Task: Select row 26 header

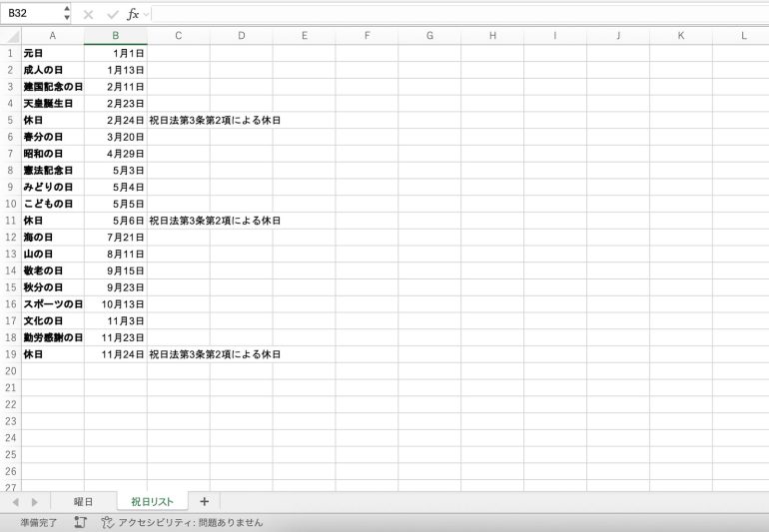Action: coord(10,471)
